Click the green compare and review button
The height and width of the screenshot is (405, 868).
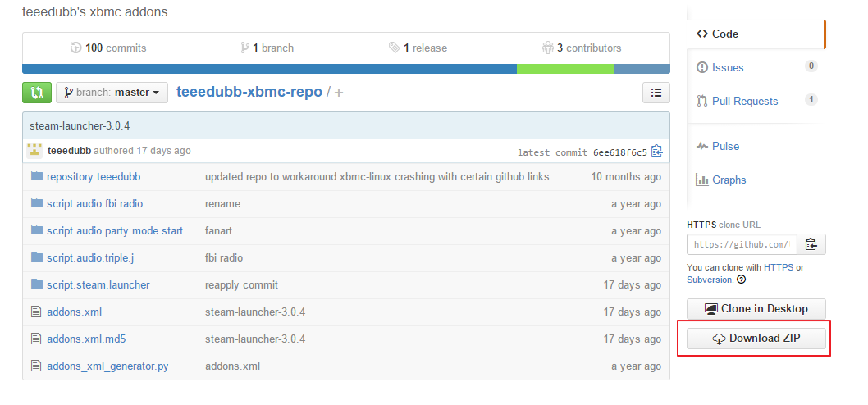click(x=37, y=93)
